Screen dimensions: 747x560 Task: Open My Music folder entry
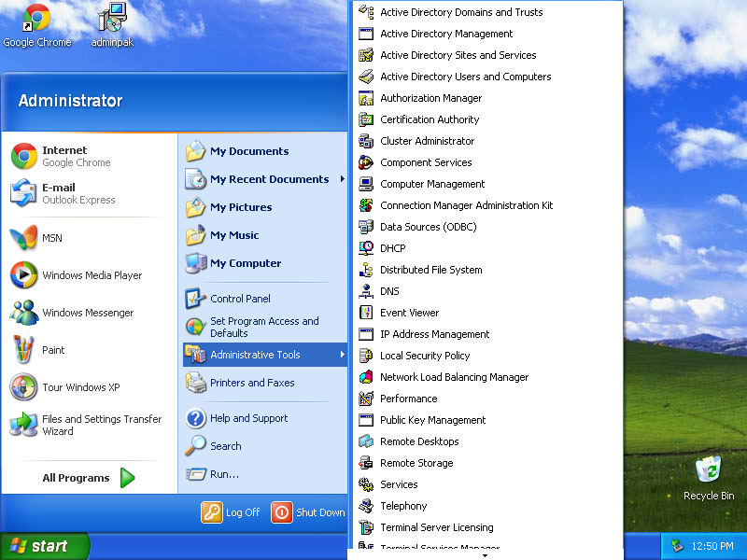pos(264,235)
